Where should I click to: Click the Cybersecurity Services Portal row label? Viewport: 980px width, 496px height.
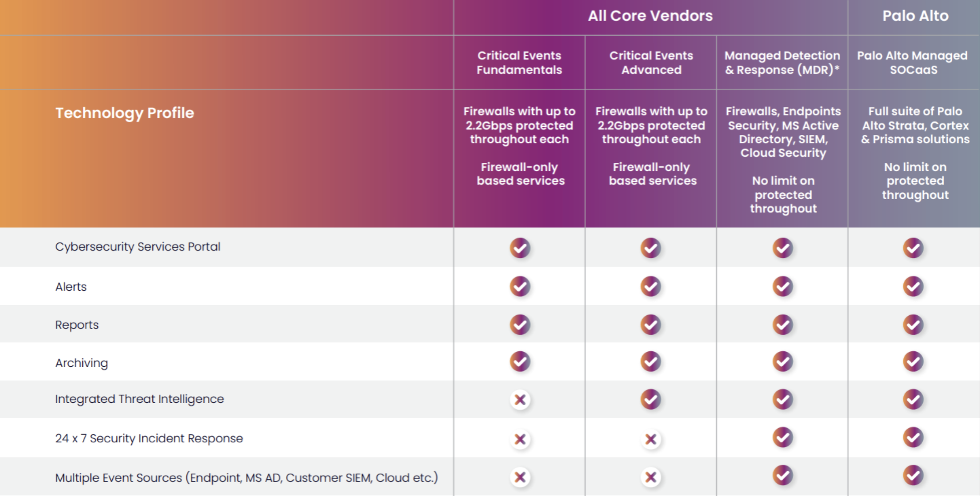point(138,247)
